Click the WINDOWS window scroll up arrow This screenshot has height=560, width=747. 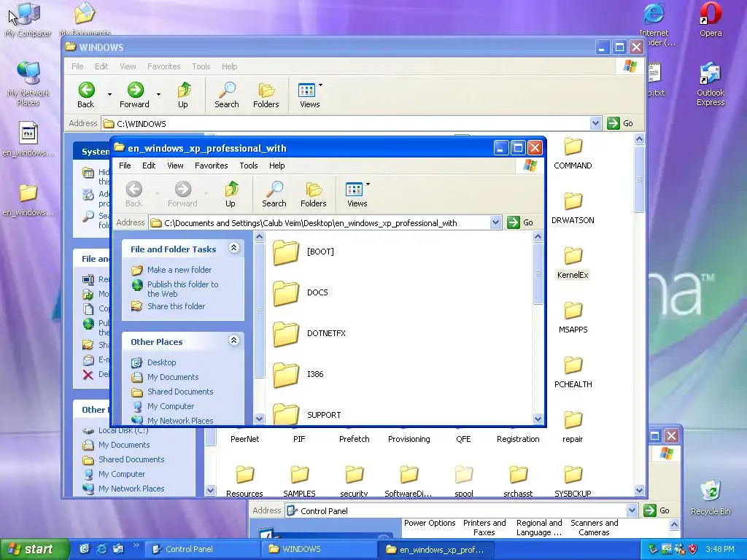[639, 139]
